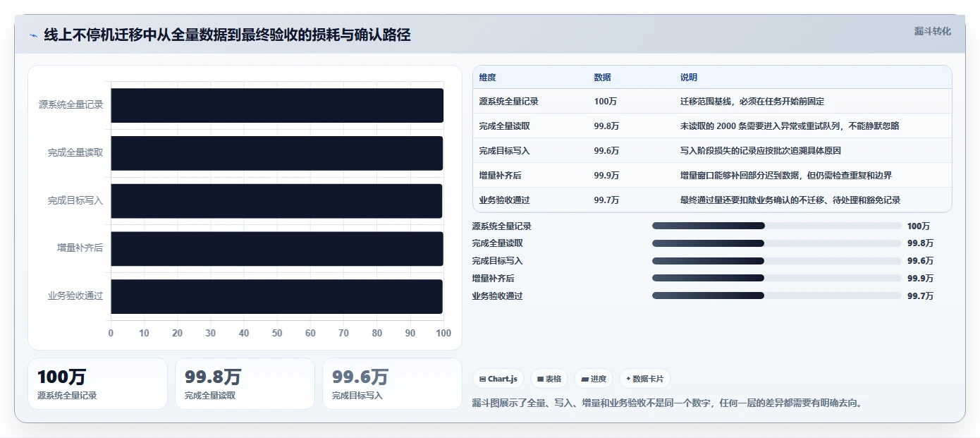Open the 99.6万 完成目标写入 data card

[392, 384]
